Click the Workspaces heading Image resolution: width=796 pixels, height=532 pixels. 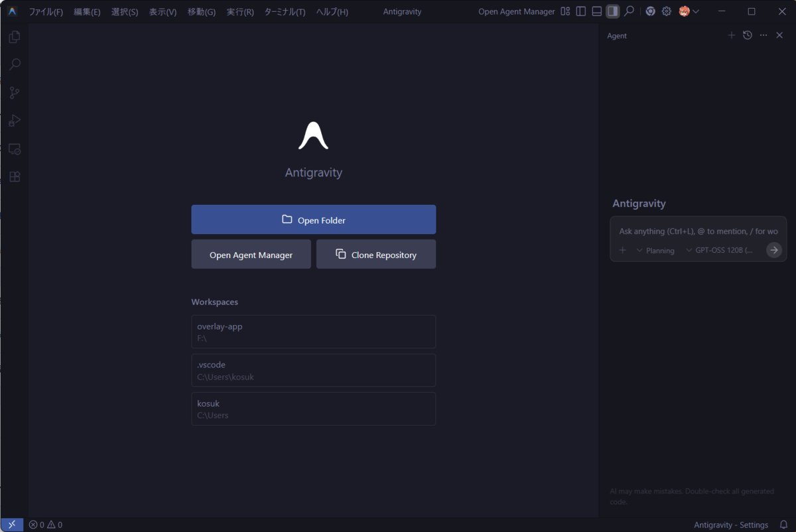(215, 302)
